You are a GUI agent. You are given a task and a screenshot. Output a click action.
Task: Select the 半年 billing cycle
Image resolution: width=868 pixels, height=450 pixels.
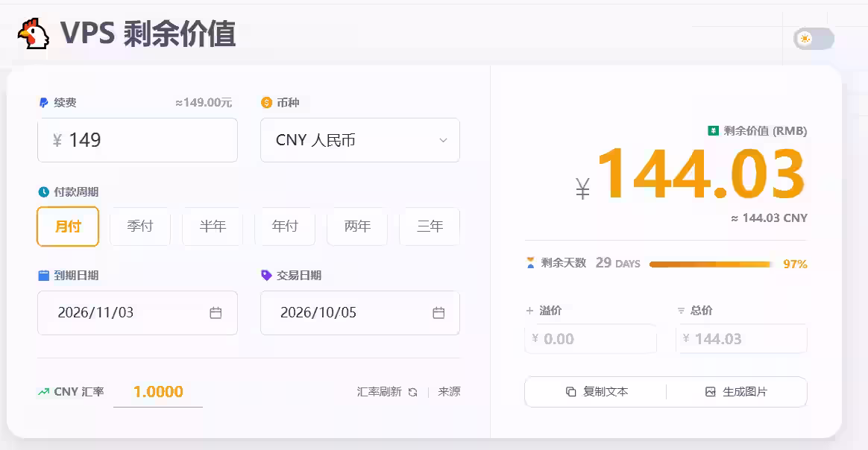(213, 226)
